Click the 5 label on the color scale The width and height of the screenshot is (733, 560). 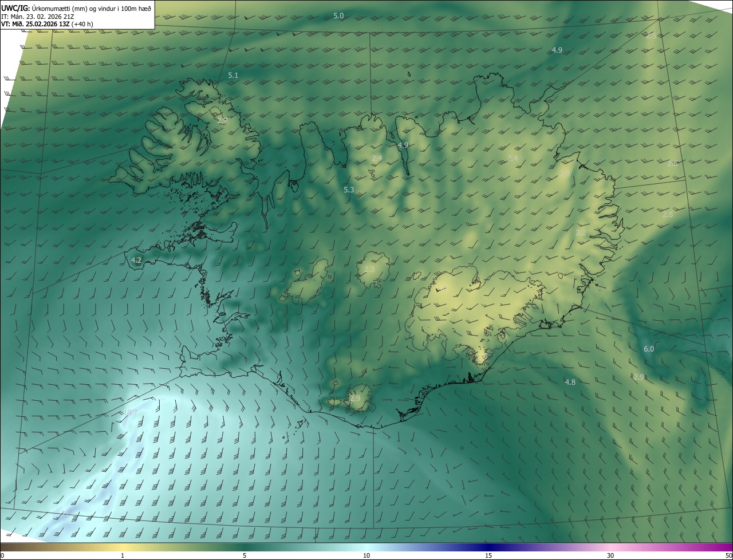tap(245, 555)
